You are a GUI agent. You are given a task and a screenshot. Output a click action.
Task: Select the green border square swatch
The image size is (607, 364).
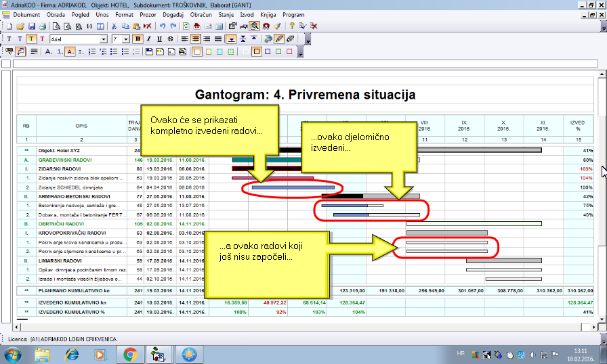(x=278, y=51)
